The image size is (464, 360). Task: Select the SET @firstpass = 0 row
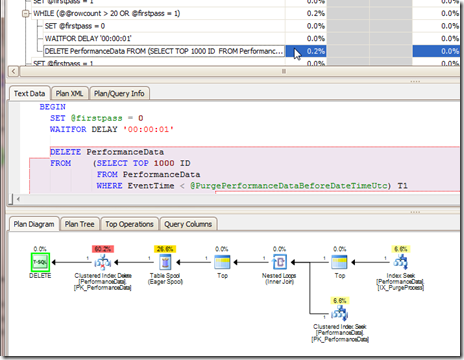tap(75, 26)
